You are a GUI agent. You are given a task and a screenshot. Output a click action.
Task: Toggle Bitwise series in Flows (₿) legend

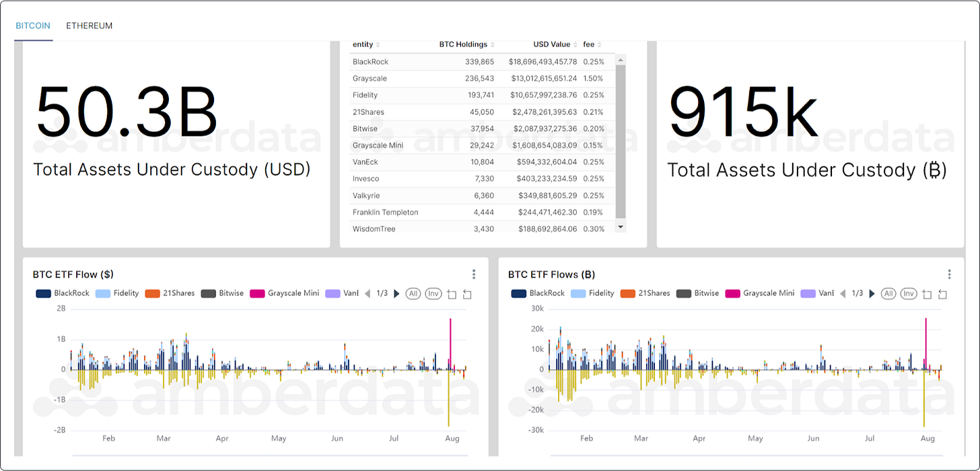pyautogui.click(x=697, y=293)
